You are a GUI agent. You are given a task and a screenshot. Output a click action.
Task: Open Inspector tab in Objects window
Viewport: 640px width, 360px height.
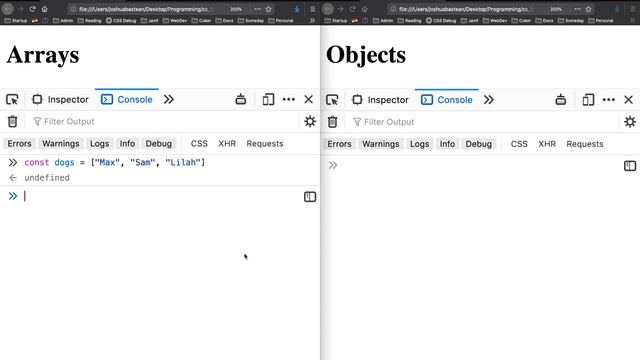click(380, 100)
